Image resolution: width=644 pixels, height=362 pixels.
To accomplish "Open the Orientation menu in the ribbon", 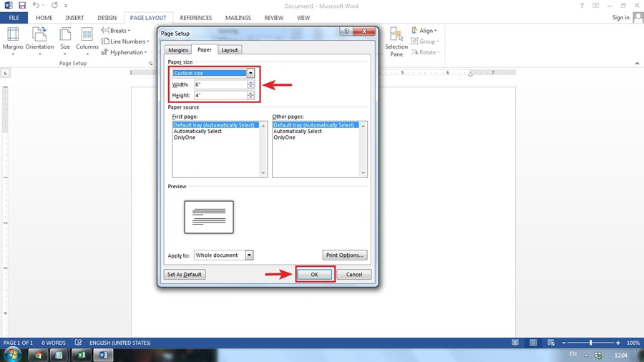I will [39, 41].
